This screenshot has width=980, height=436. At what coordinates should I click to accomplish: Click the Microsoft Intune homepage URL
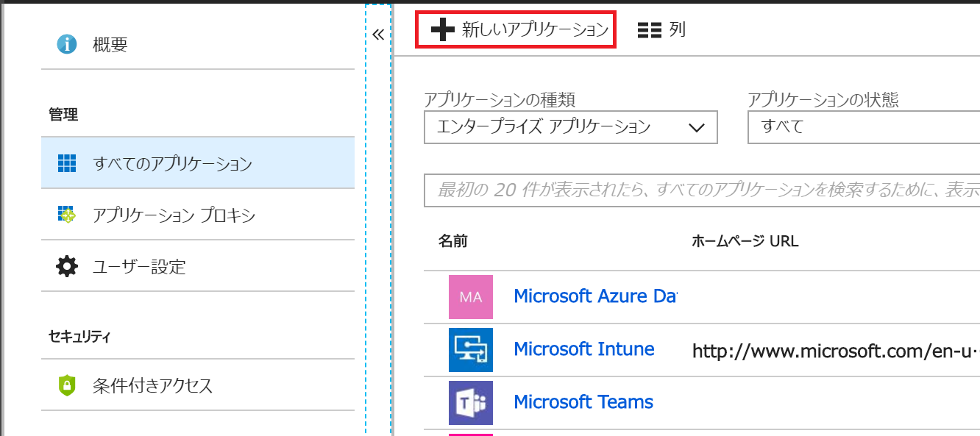(x=836, y=351)
